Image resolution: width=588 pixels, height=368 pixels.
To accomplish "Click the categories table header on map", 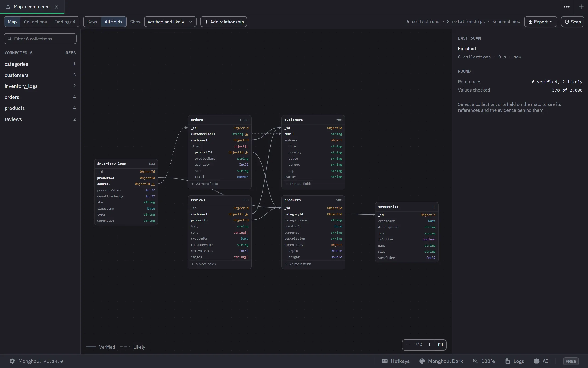I will pos(407,207).
